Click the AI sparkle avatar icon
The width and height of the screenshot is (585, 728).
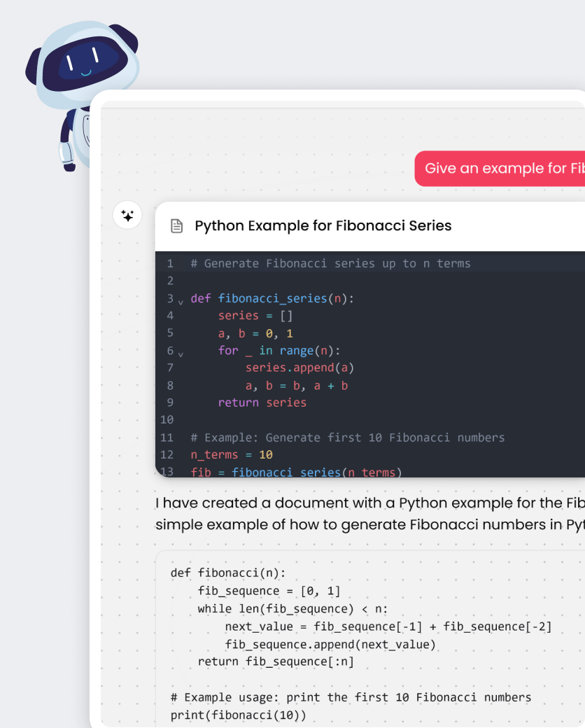tap(127, 215)
